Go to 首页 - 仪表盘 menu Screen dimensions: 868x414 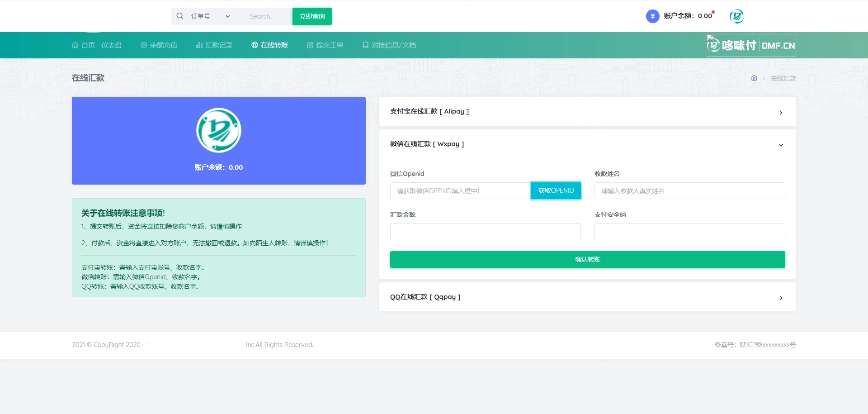97,45
